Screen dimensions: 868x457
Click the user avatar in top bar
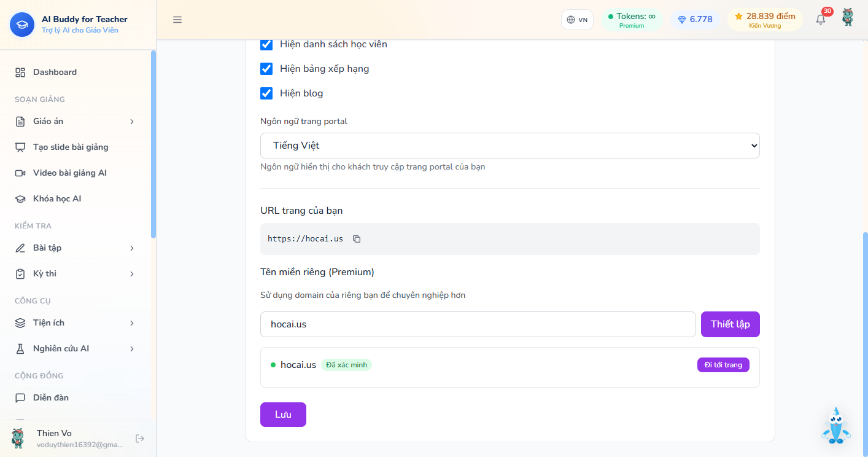point(848,18)
